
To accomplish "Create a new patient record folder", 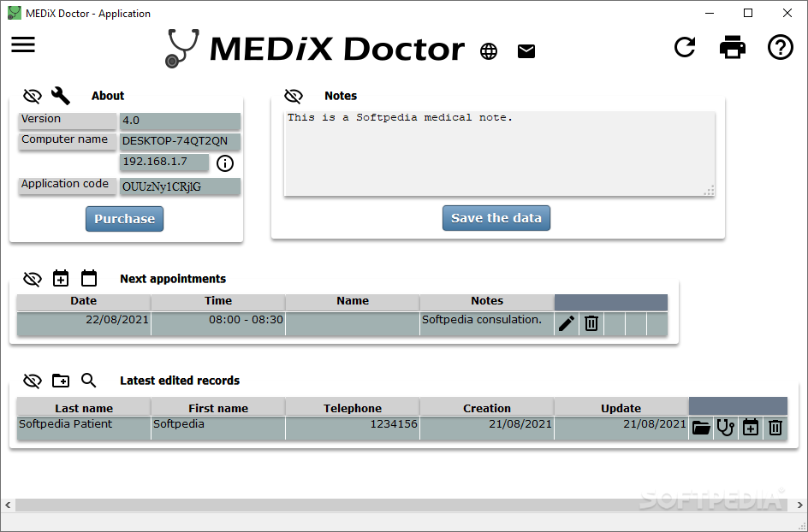I will pos(61,381).
